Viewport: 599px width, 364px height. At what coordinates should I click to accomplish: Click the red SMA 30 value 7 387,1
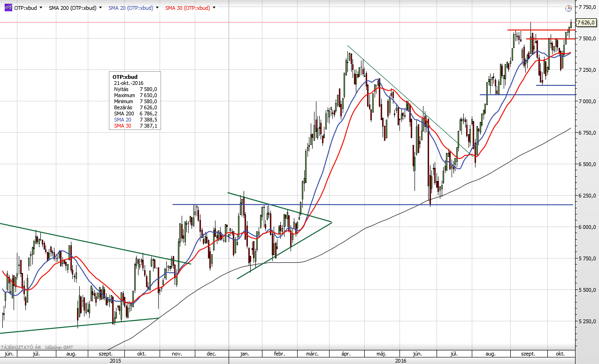(x=148, y=126)
